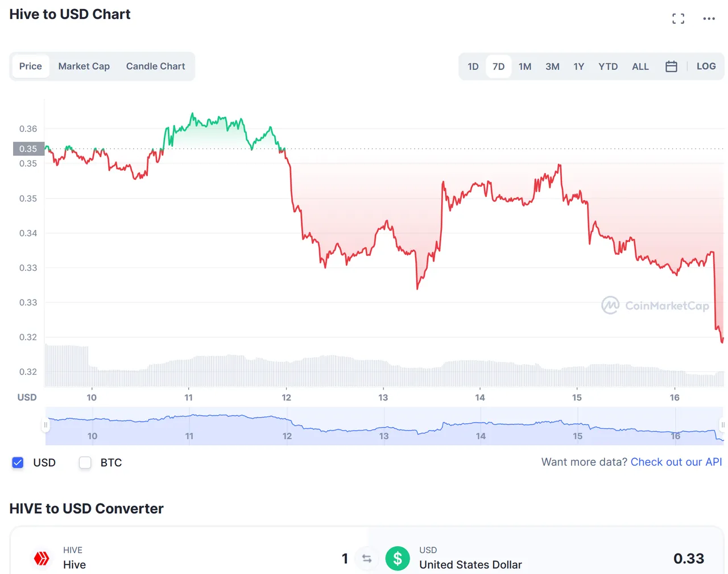Click the United States Dollar label
This screenshot has height=574, width=728.
click(x=470, y=565)
